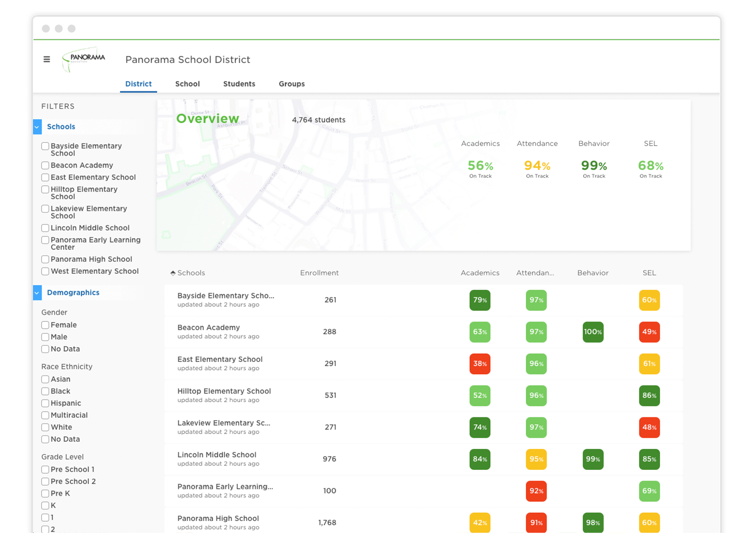Check the K grade level box

coord(45,506)
